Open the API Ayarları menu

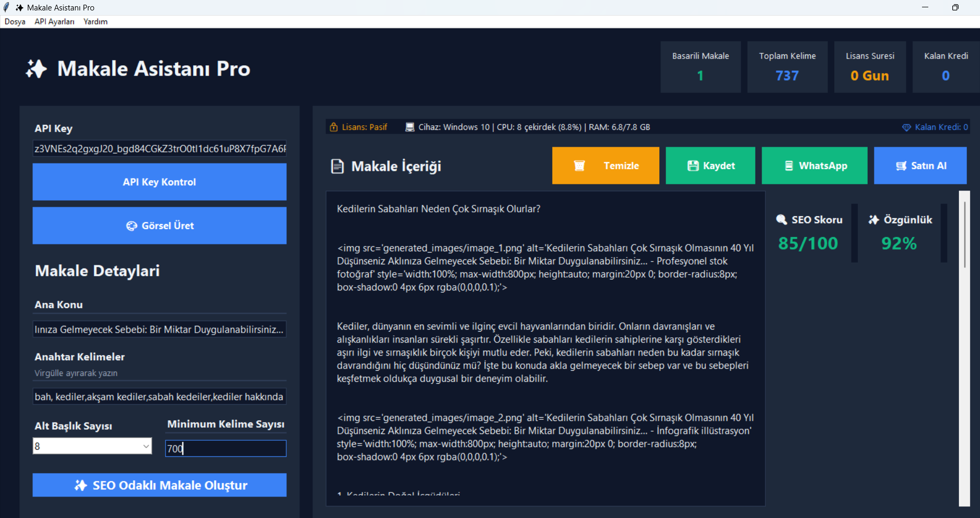pyautogui.click(x=54, y=21)
